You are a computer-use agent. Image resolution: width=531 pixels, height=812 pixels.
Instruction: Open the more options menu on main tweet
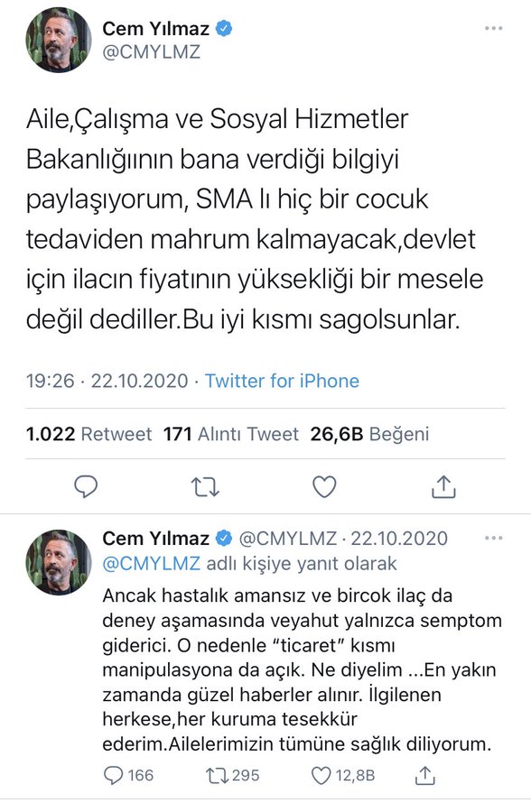(x=494, y=29)
